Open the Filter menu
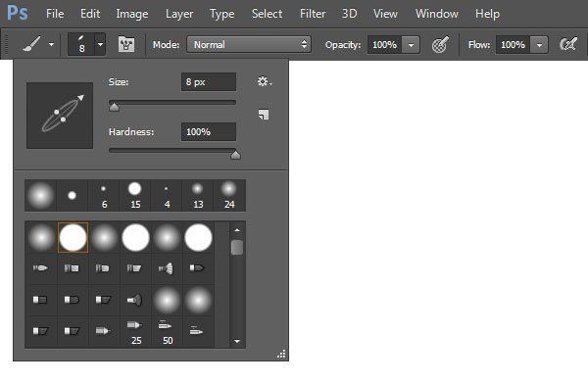This screenshot has height=384, width=588. tap(313, 14)
